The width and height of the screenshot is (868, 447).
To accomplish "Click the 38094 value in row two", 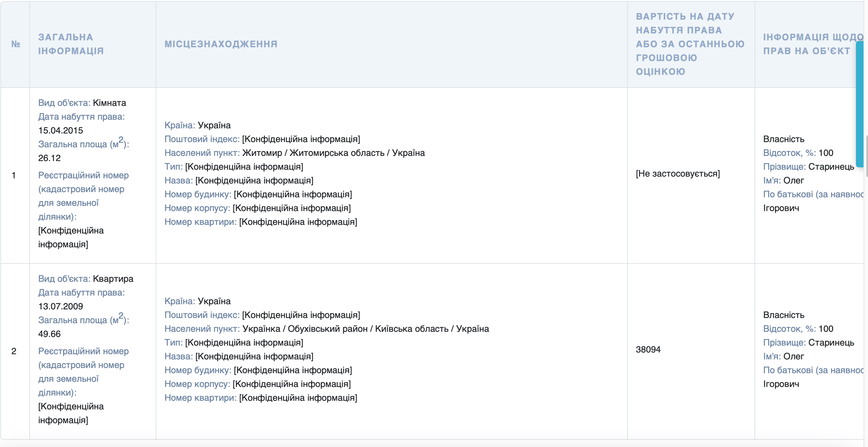I will pyautogui.click(x=648, y=349).
